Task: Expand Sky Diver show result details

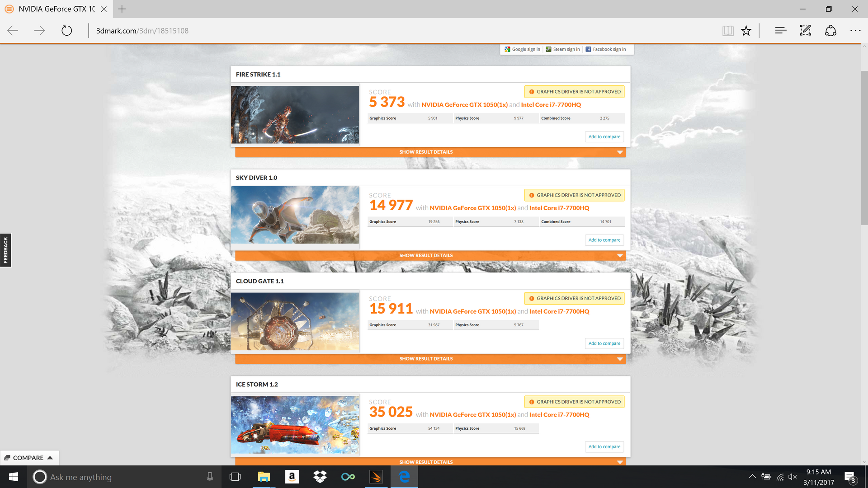Action: pyautogui.click(x=430, y=256)
